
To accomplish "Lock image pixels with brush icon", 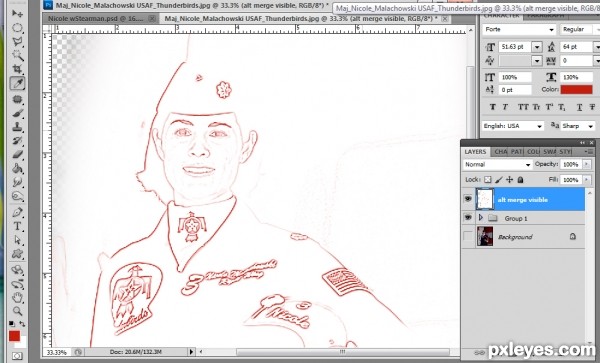I will (x=499, y=179).
